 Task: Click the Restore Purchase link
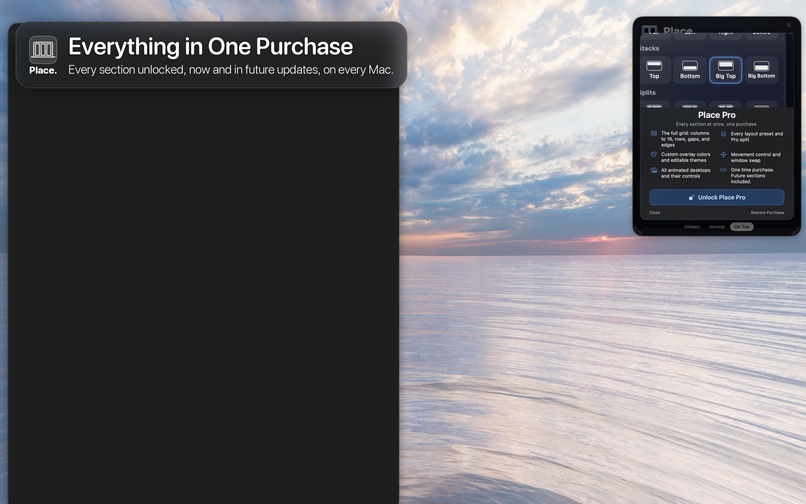[767, 212]
